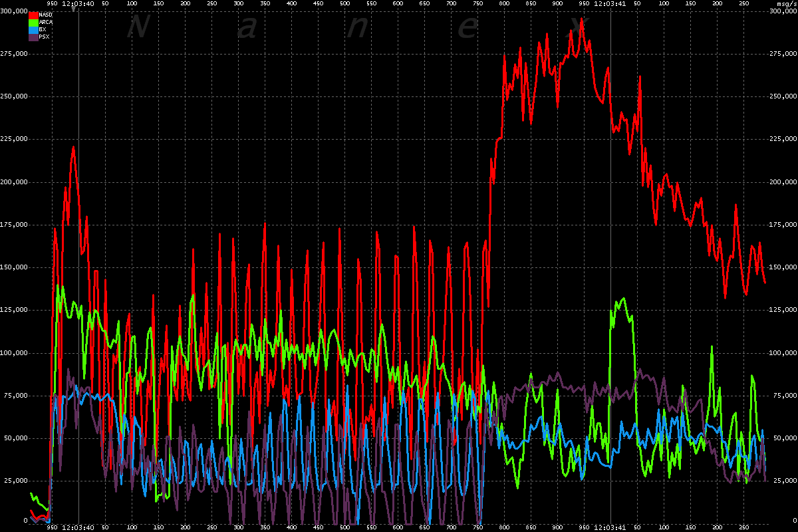Click the 12:03:41 timestamp on bottom axis
The image size is (798, 532).
coord(610,527)
